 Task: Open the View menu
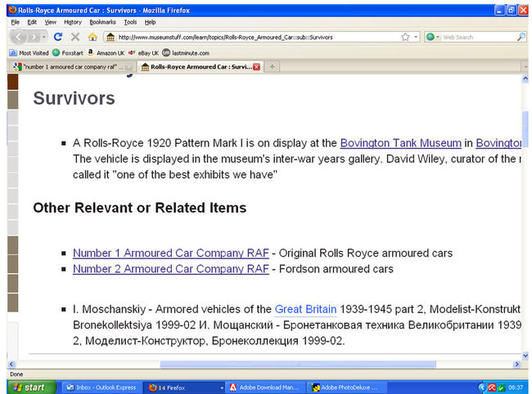(51, 22)
